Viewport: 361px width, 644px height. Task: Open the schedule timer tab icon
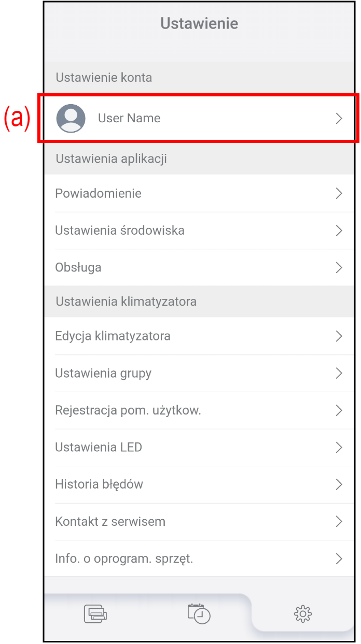click(x=199, y=613)
